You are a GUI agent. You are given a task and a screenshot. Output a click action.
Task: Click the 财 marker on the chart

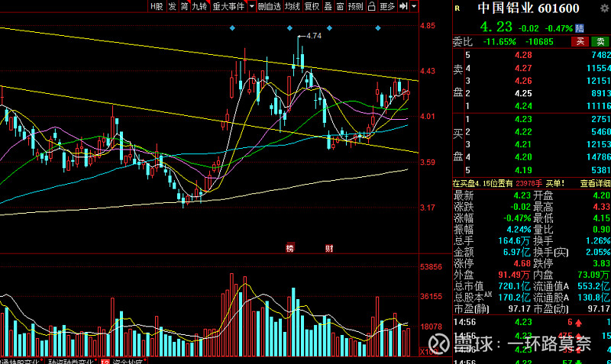329,248
